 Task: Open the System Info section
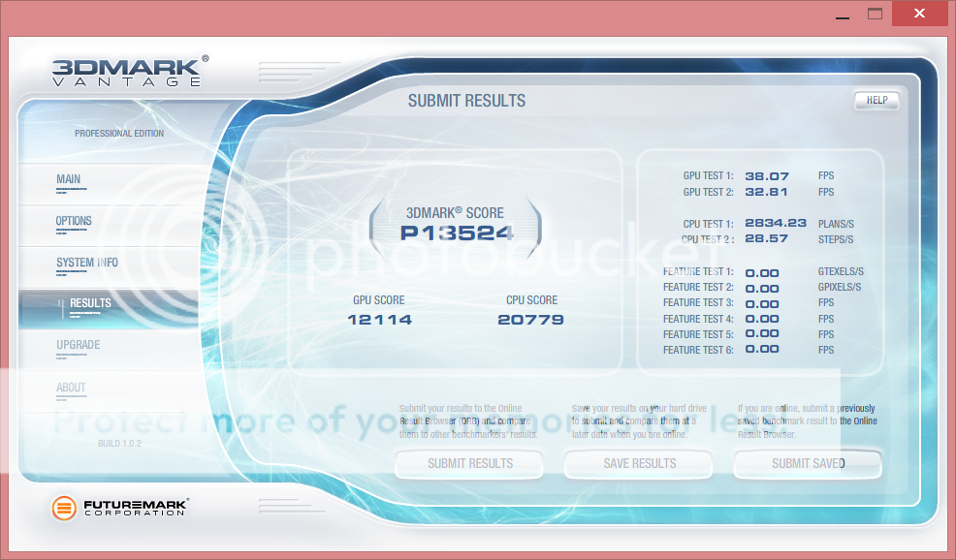point(88,263)
